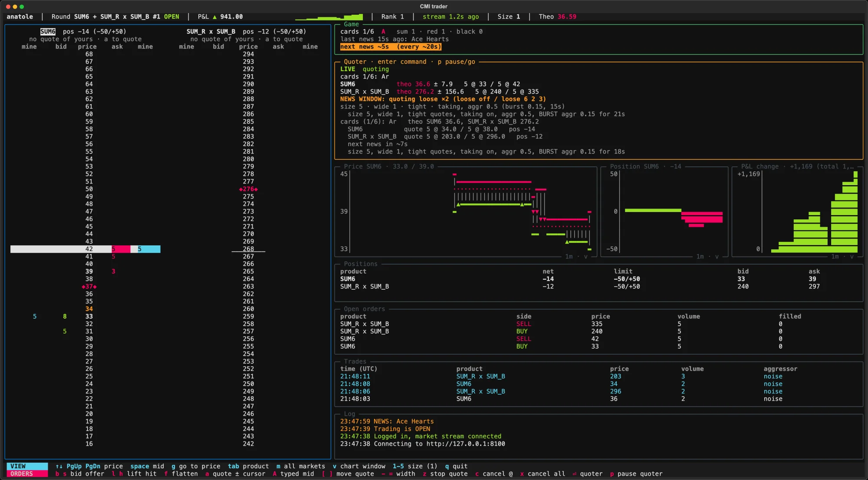Click the 'NEWS WINDOW: quoting loose' line
Viewport: 868px width, 480px height.
point(443,99)
